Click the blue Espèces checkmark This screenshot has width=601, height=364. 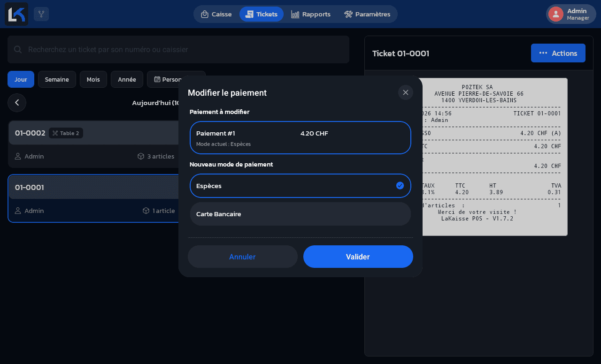pos(400,185)
